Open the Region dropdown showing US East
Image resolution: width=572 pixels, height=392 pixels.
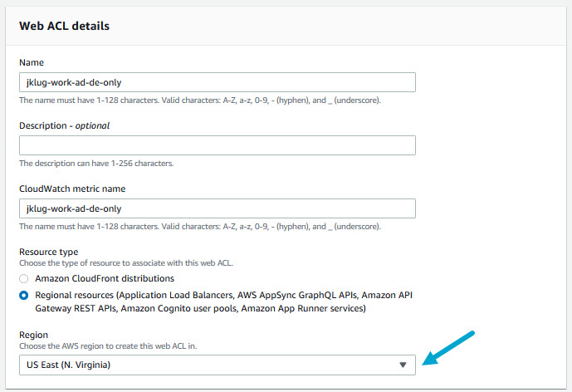(x=217, y=365)
